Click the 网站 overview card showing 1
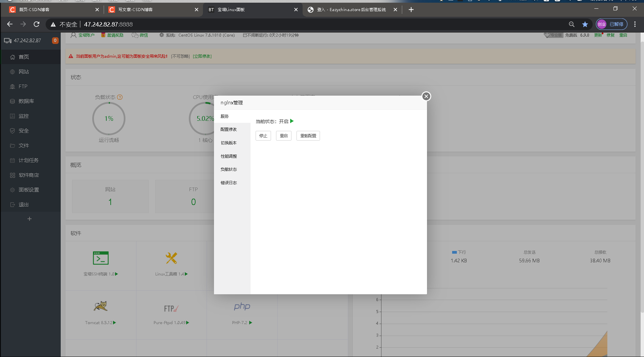 click(x=110, y=196)
